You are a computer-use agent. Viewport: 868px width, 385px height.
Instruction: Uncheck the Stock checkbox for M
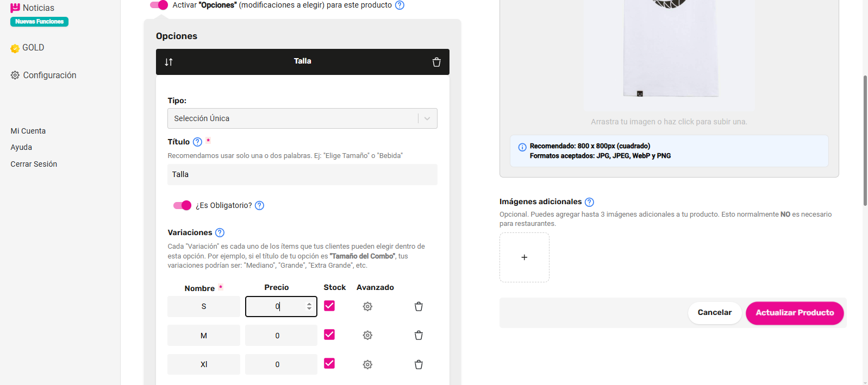(x=329, y=334)
